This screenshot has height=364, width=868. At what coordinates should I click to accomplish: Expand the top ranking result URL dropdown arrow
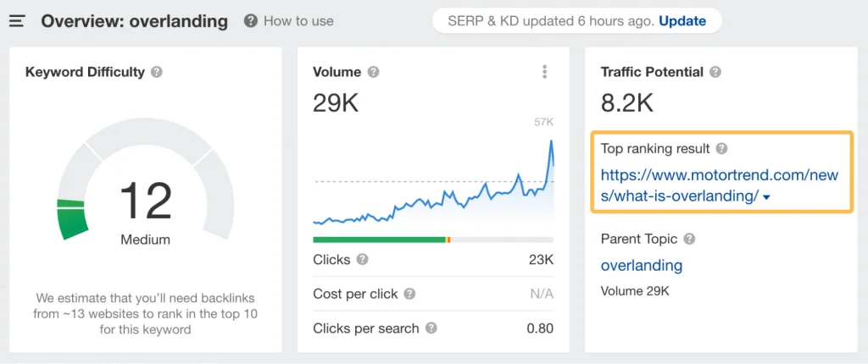(x=766, y=198)
